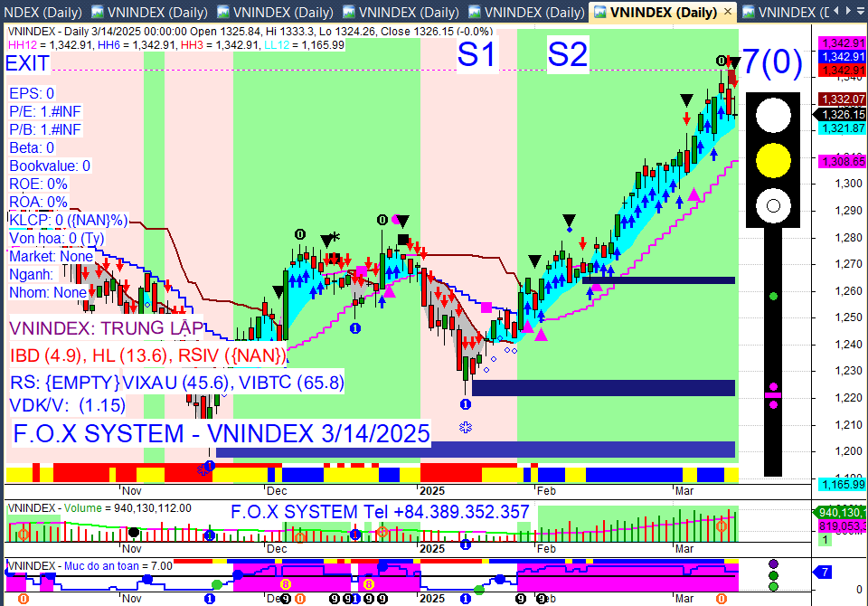Viewport: 868px width, 606px height.
Task: Click 'LL12 = 1,165.99' indicator value
Action: 304,45
